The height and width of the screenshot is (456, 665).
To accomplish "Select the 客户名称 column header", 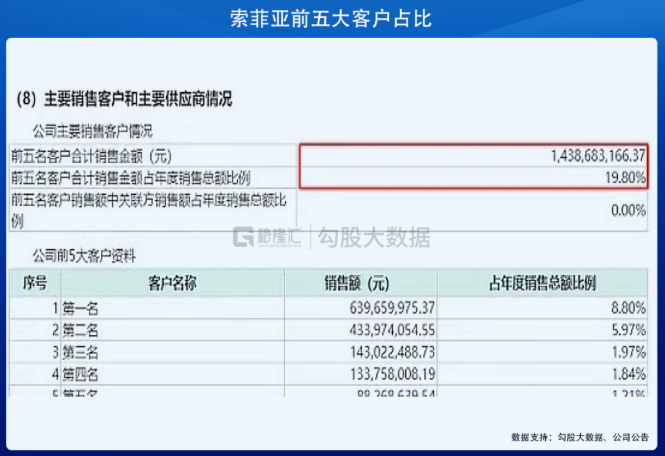I will tap(173, 283).
